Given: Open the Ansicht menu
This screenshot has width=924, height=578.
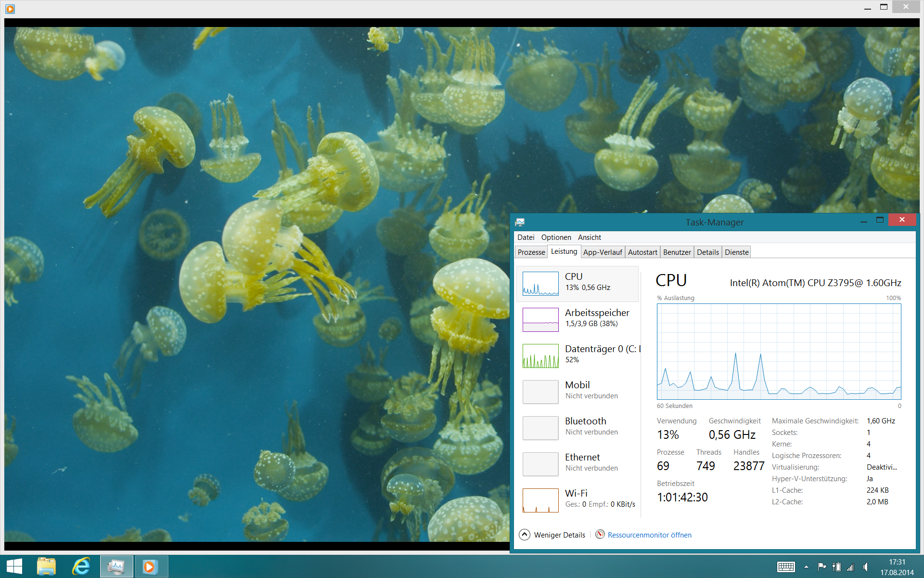Looking at the screenshot, I should (x=589, y=237).
